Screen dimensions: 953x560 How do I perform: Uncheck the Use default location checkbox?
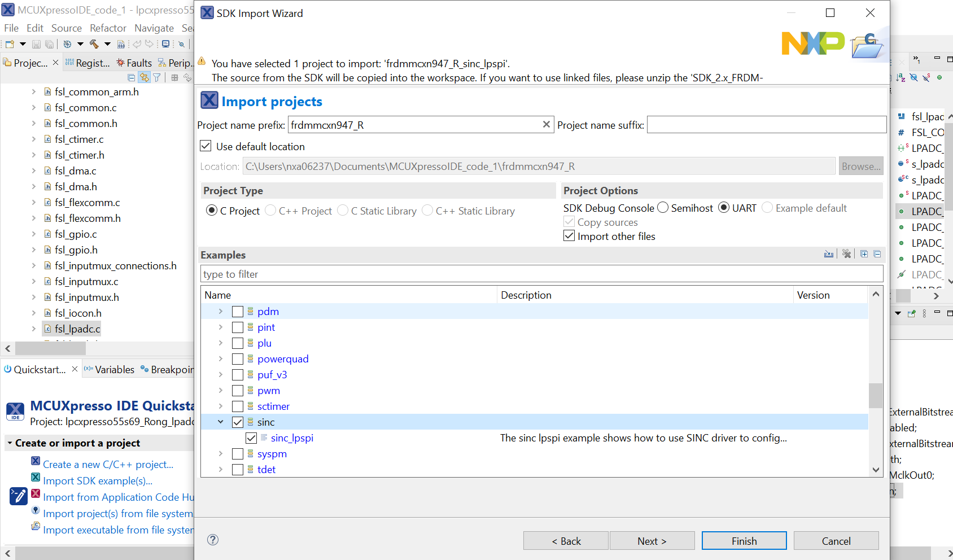206,146
